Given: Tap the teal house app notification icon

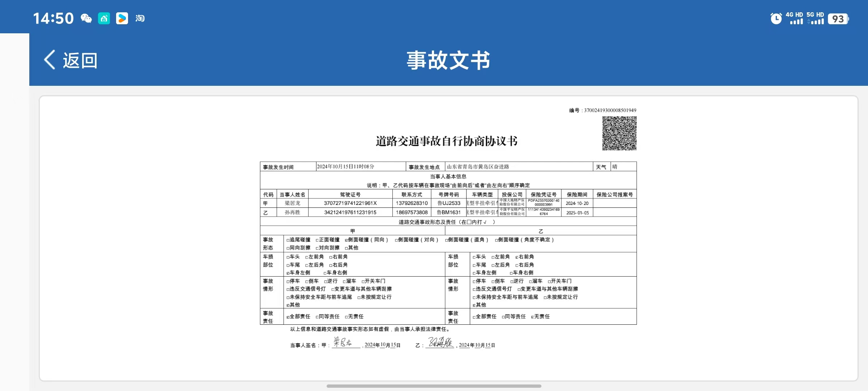Looking at the screenshot, I should click(x=104, y=18).
